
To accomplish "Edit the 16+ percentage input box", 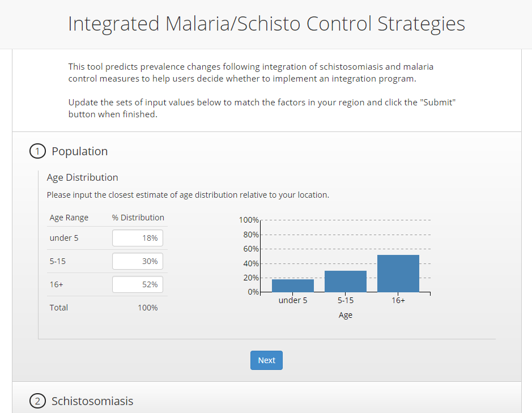I will click(138, 284).
